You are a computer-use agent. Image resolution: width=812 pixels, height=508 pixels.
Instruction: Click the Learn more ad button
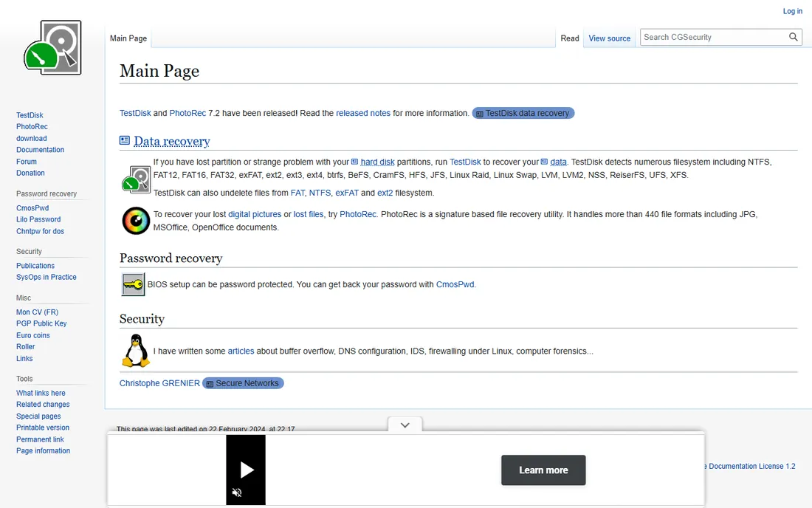pos(543,470)
